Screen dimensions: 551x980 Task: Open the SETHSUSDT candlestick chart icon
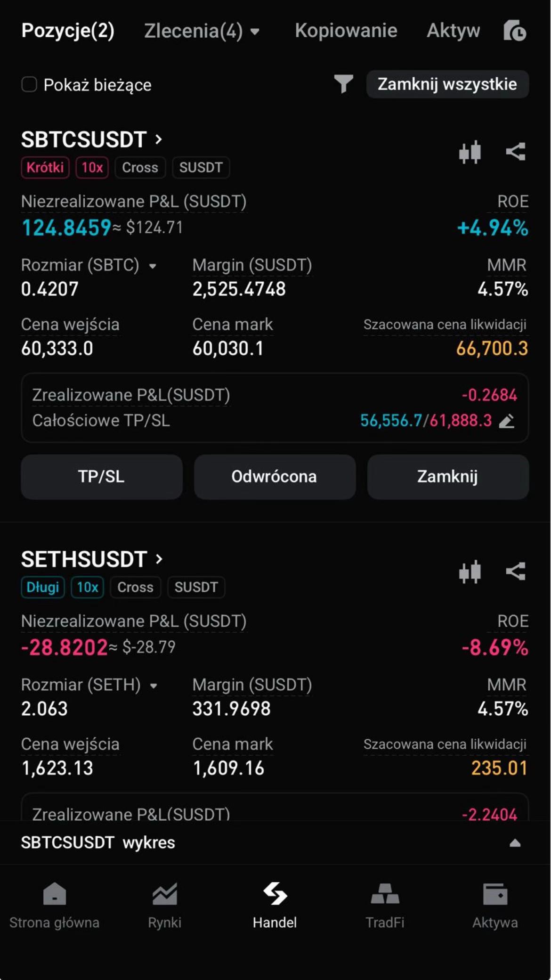coord(470,572)
